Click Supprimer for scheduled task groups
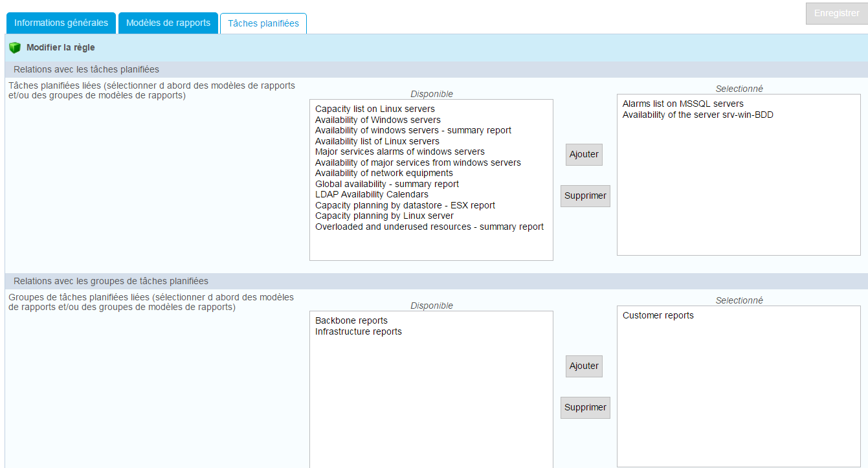Screen dimensions: 868x468 point(585,408)
